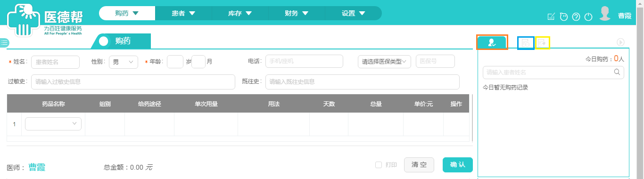This screenshot has width=644, height=179.
Task: Focus the 医保号 input field
Action: [x=435, y=61]
